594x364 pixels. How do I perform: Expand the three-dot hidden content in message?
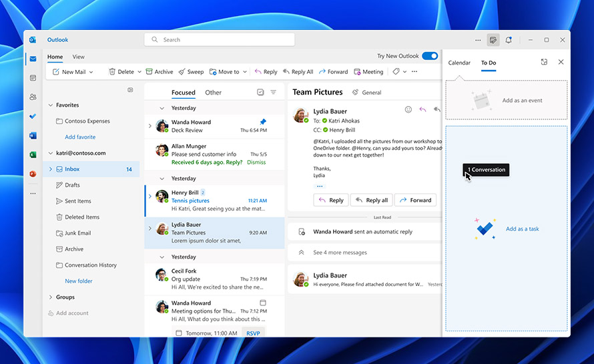tap(320, 186)
